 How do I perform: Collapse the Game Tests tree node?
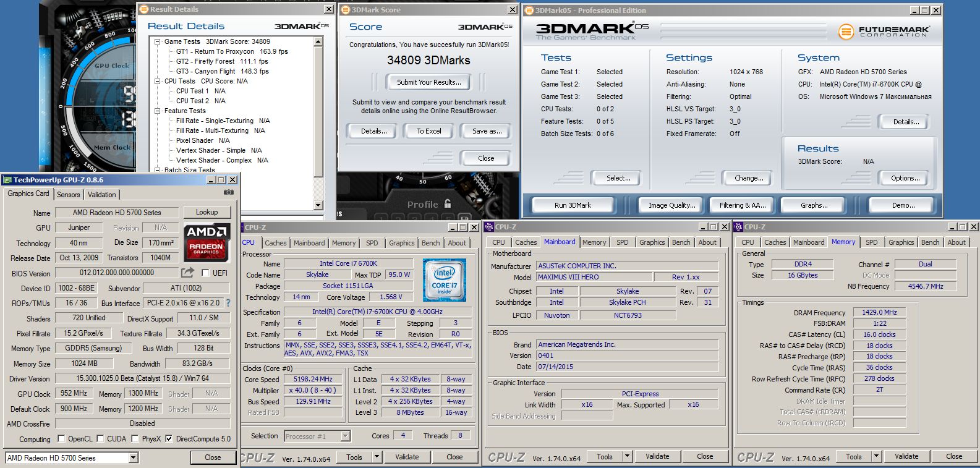(158, 41)
